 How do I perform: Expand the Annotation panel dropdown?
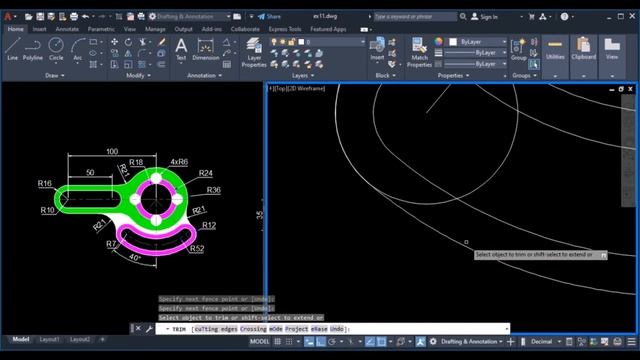click(x=204, y=76)
